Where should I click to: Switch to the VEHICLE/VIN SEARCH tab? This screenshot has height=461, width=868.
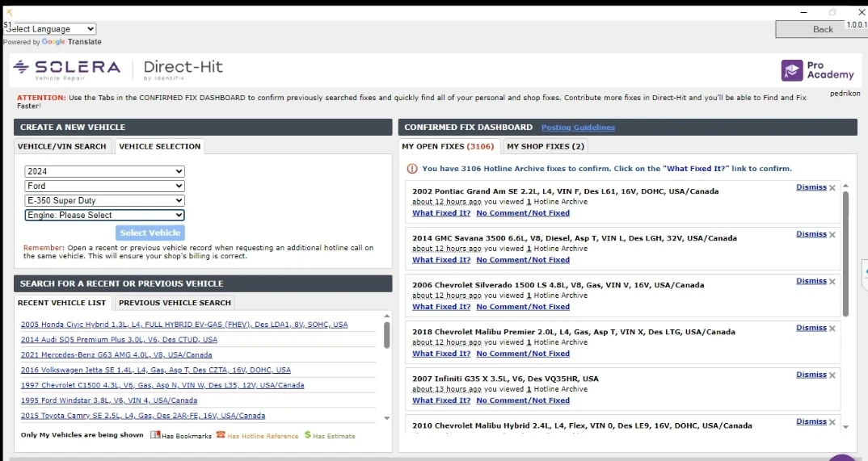pyautogui.click(x=62, y=146)
